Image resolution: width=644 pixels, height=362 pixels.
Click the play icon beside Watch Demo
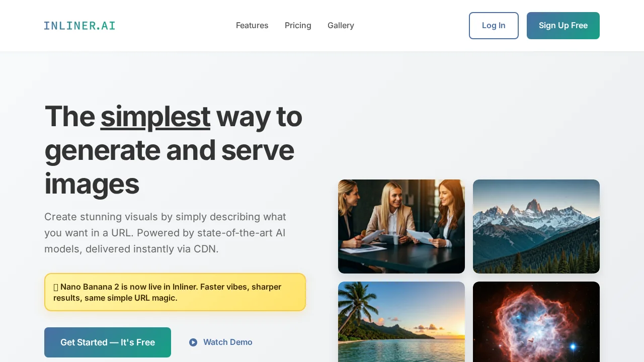(x=193, y=342)
